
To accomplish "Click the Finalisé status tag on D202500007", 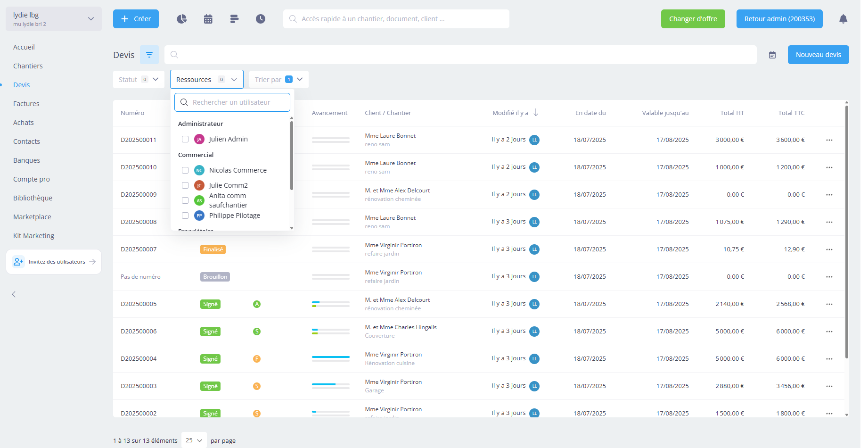I will (213, 249).
